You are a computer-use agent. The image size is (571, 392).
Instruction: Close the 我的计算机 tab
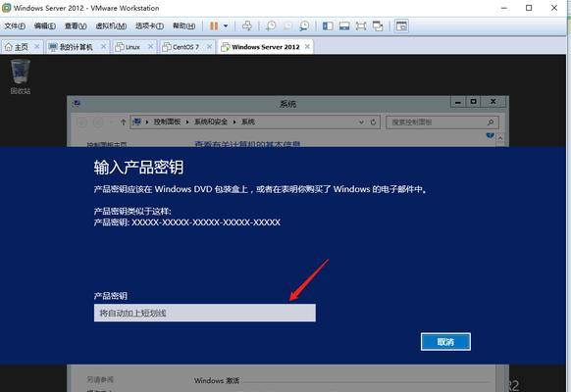tap(103, 46)
